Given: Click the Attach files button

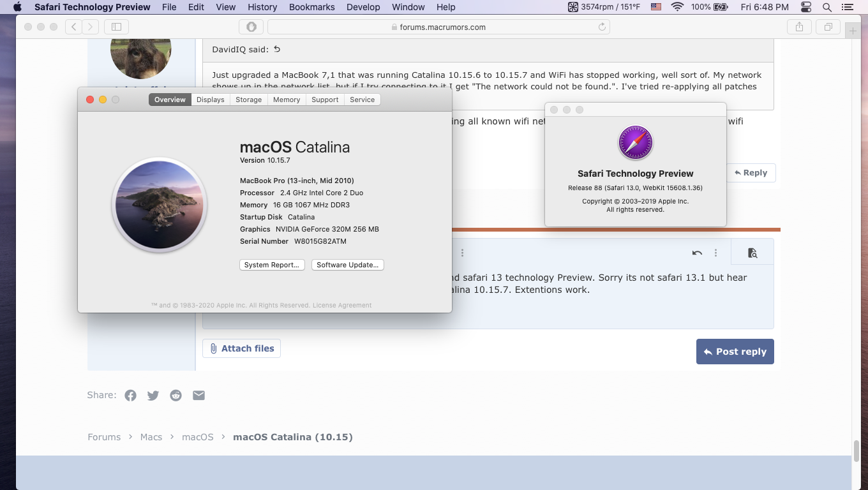Looking at the screenshot, I should pos(241,348).
